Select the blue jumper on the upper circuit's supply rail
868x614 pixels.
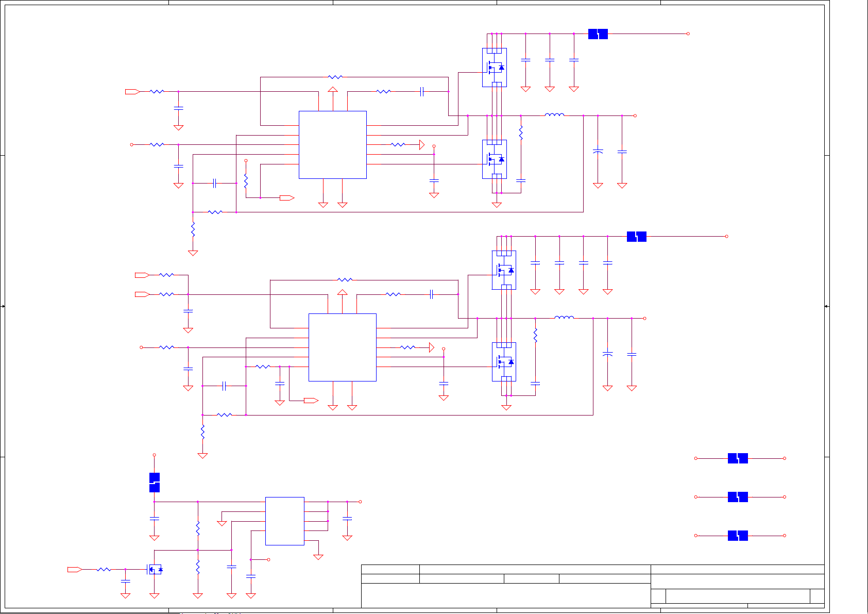(598, 34)
